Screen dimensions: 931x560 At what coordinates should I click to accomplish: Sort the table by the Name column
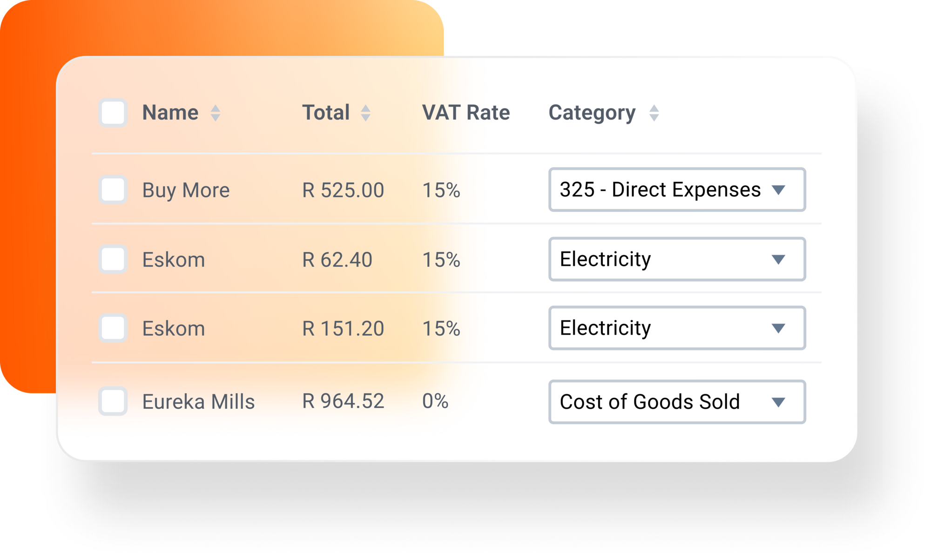[216, 112]
